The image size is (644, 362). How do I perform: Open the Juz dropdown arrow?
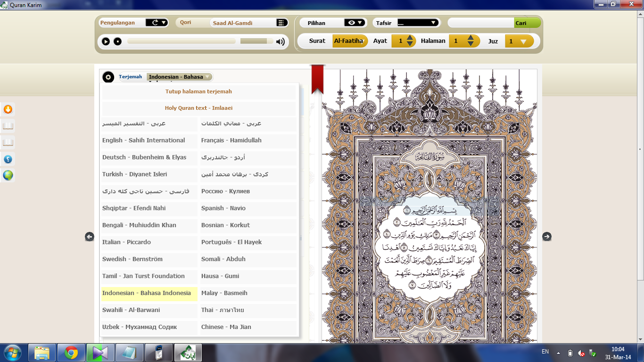click(523, 41)
